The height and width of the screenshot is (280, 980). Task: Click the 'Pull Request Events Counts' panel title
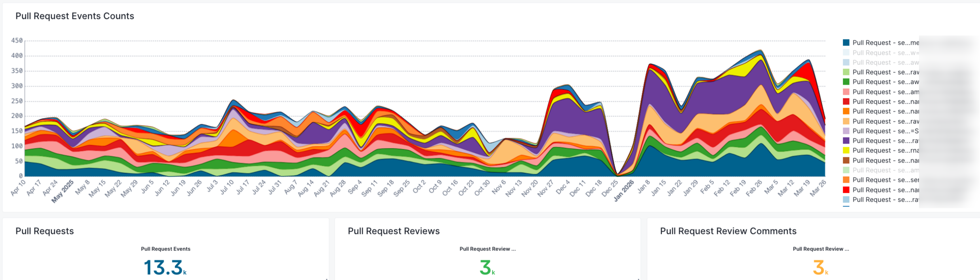[x=75, y=16]
